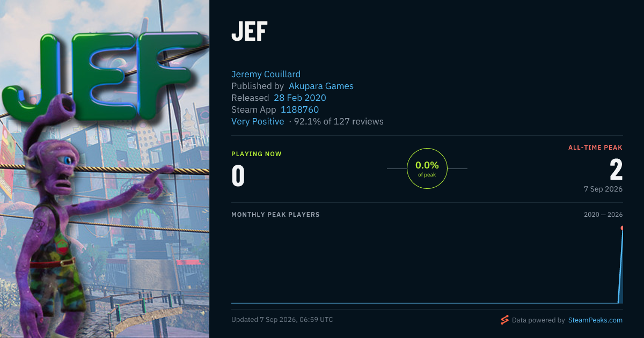Click release date 28 Feb 2020

(x=300, y=98)
